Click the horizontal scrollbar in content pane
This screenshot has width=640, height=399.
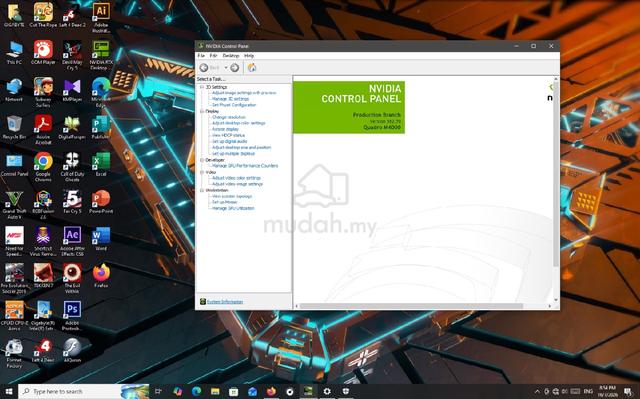411,306
